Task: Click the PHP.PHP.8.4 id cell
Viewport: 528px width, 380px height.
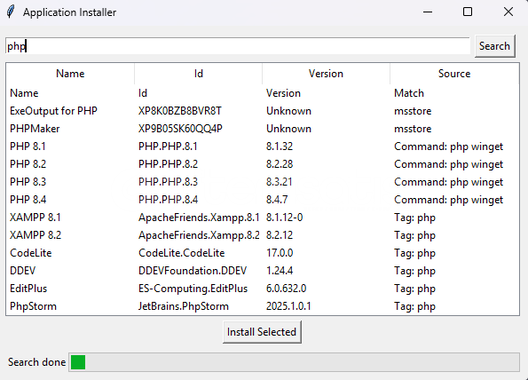Action: (168, 200)
